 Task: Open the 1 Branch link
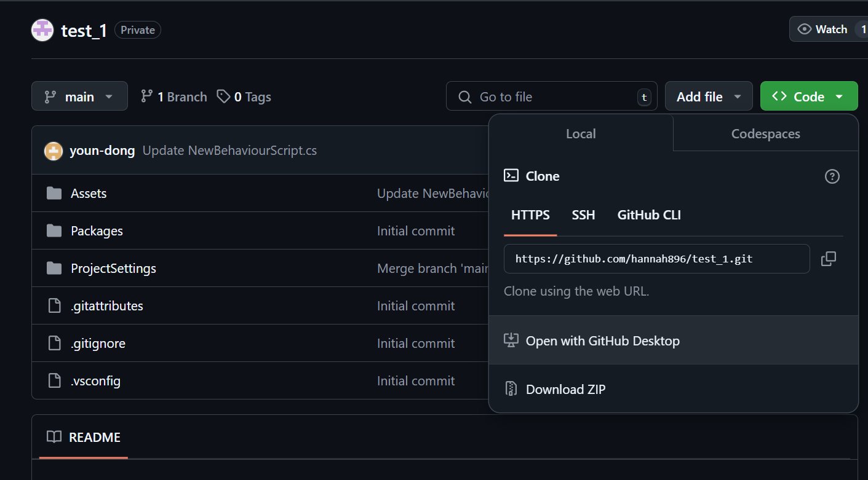(174, 96)
